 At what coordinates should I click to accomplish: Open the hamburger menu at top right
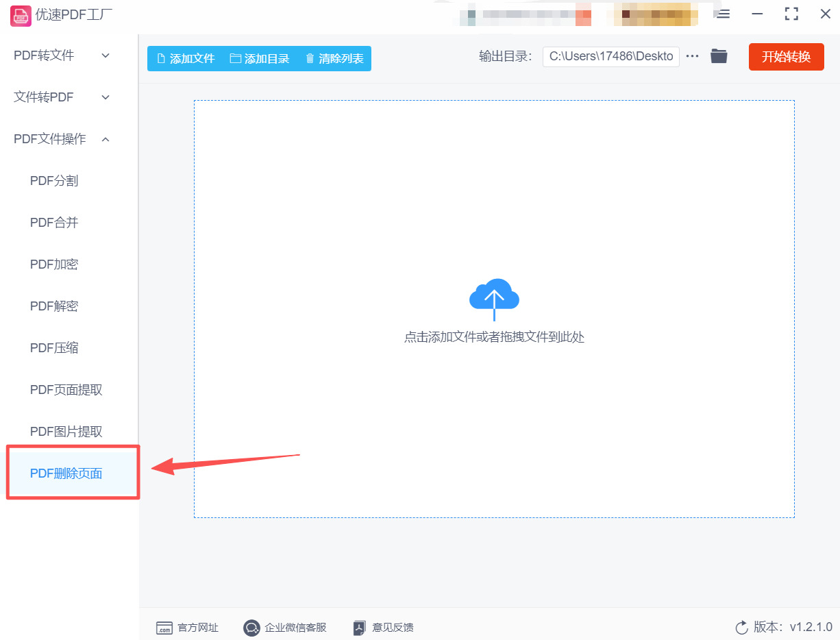click(x=722, y=14)
